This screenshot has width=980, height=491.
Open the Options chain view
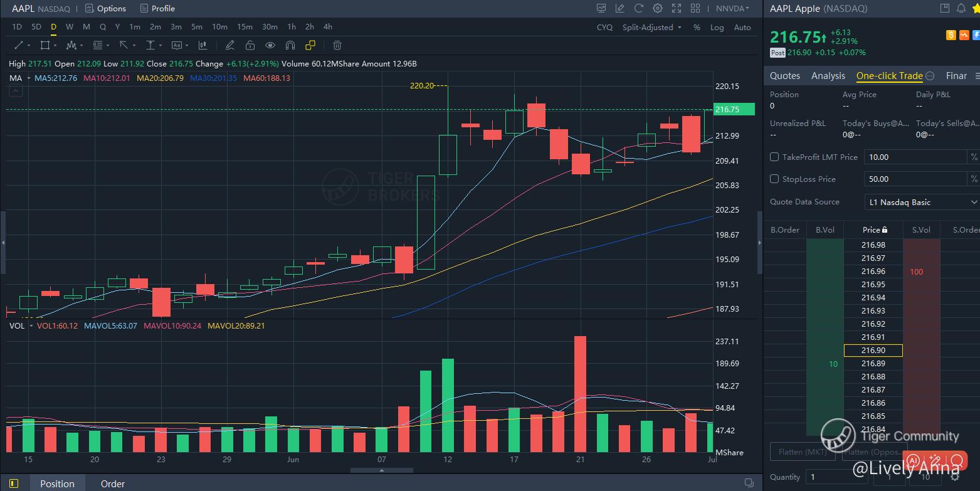coord(105,9)
